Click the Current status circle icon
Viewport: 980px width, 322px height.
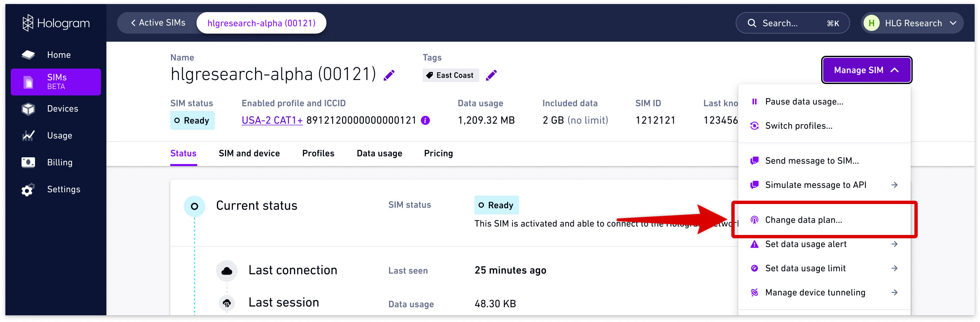(x=195, y=206)
